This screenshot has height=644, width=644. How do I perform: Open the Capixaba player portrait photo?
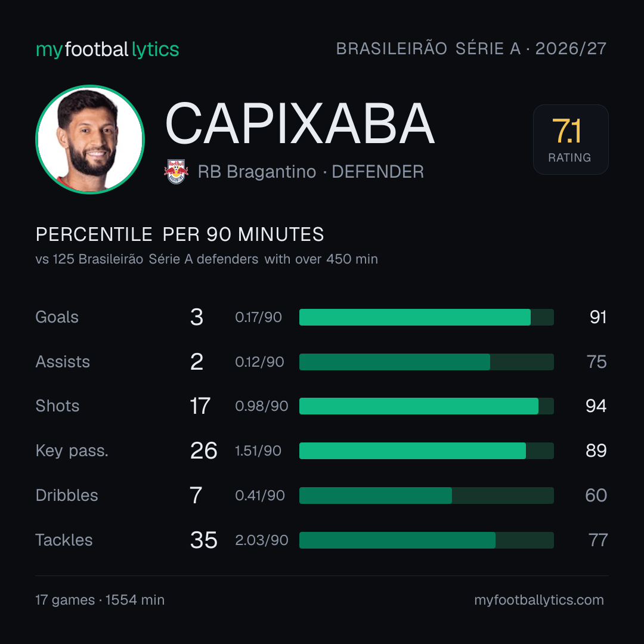coord(90,139)
